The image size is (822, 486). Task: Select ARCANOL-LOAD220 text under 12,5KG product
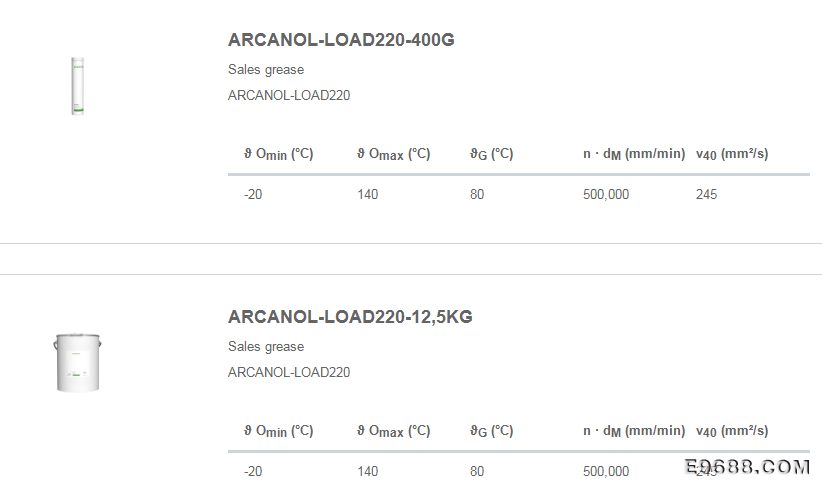(x=289, y=372)
